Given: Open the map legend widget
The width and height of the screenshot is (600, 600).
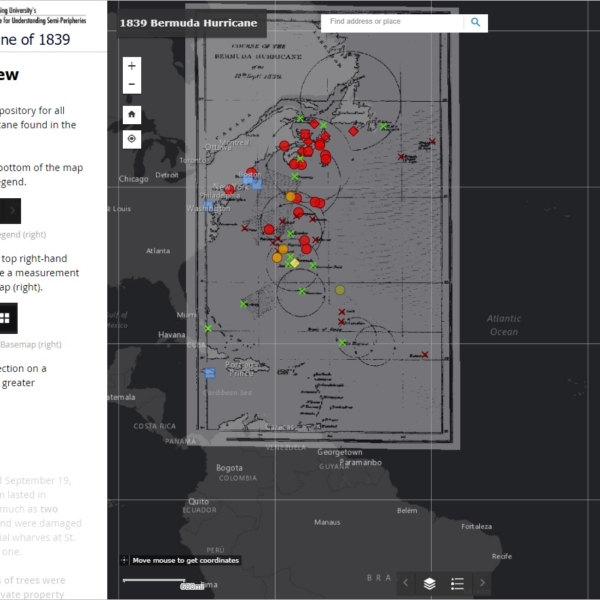Looking at the screenshot, I should click(457, 583).
